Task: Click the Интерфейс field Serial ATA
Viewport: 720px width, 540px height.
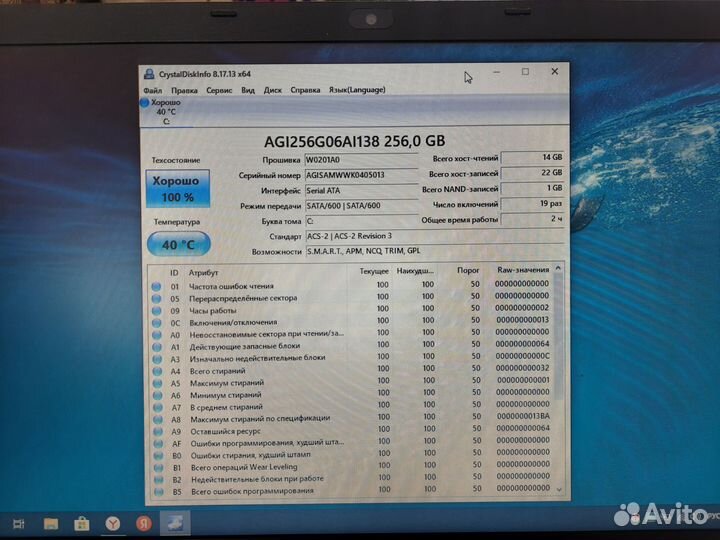Action: pos(361,190)
